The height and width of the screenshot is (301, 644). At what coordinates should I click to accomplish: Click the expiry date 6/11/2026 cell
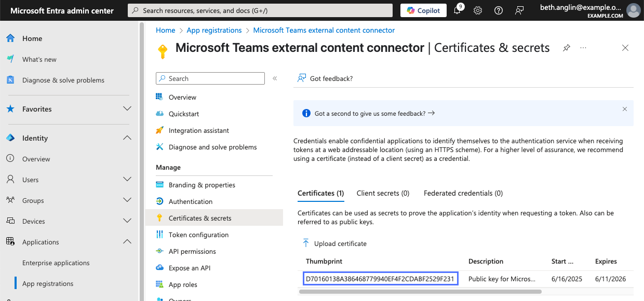coord(610,279)
